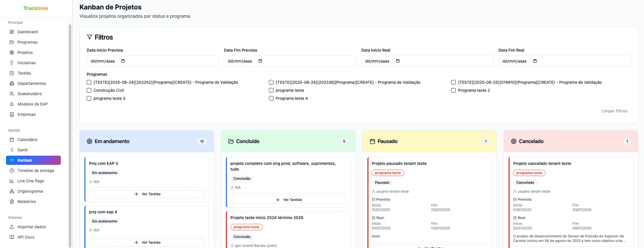The height and width of the screenshot is (248, 644).
Task: Click the Departamentos building icon
Action: coord(12,84)
